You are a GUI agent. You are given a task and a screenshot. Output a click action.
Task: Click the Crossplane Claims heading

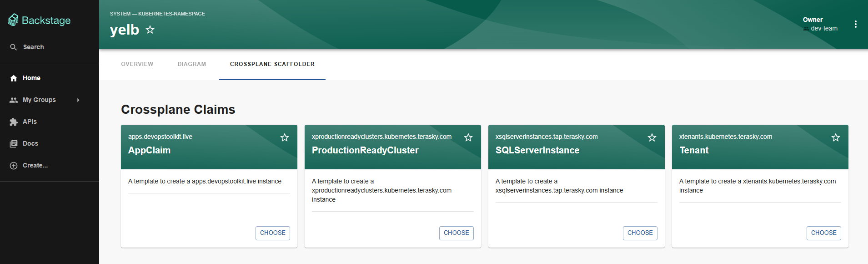(x=178, y=110)
